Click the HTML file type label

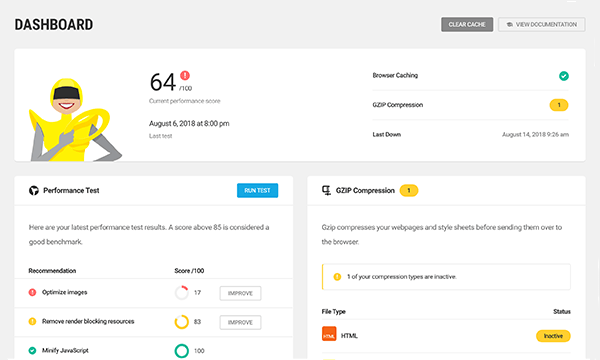point(349,336)
